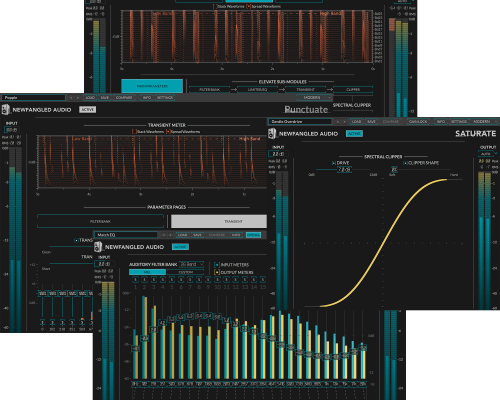Open the OUTPUT AUTO dropdown in Saturate
Image resolution: width=500 pixels, height=400 pixels.
coord(488,154)
